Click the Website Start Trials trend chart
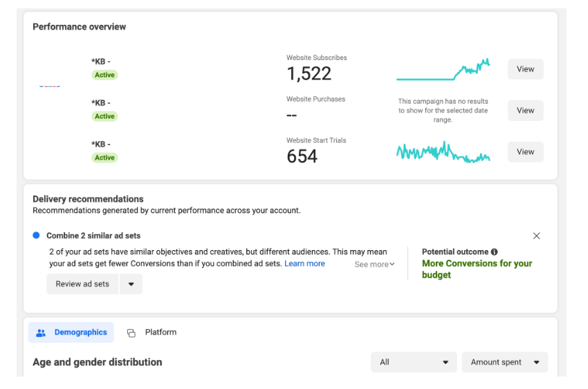The width and height of the screenshot is (588, 389). [443, 152]
